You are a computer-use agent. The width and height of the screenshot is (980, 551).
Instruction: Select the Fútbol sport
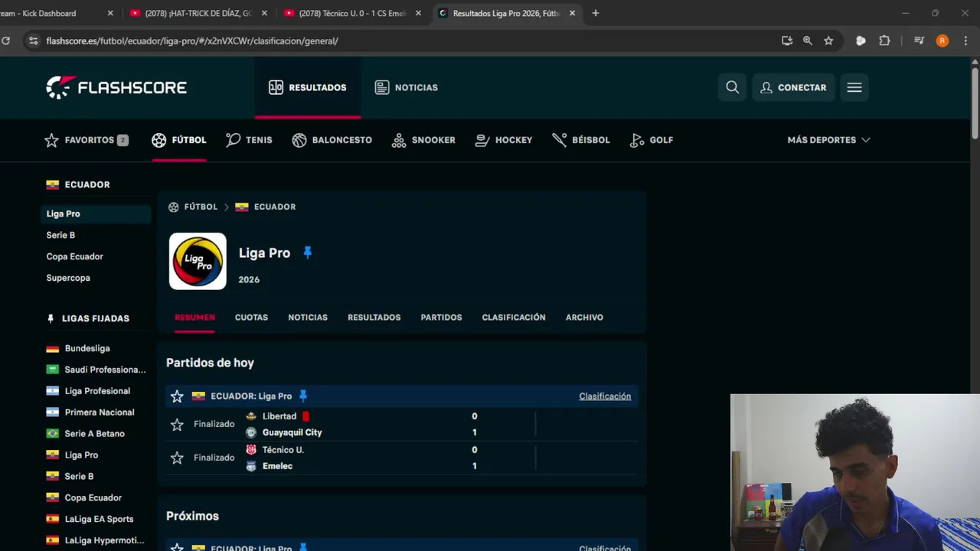click(x=179, y=140)
